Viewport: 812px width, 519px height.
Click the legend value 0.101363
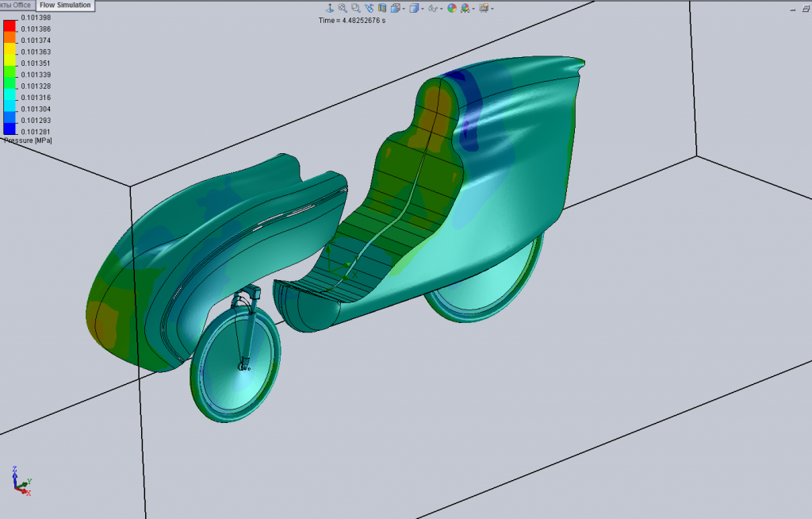pyautogui.click(x=36, y=52)
